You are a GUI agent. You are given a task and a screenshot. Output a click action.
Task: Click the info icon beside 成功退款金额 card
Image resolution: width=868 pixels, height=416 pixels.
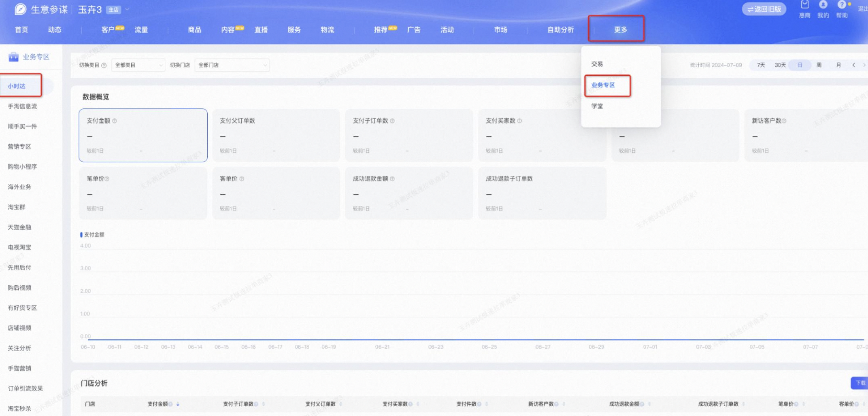point(392,178)
